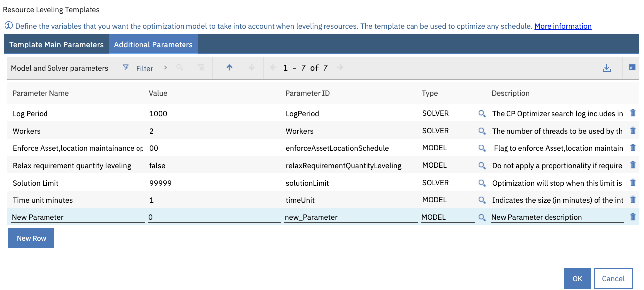Image resolution: width=644 pixels, height=290 pixels.
Task: Click the info icon before the description text
Action: coord(8,26)
